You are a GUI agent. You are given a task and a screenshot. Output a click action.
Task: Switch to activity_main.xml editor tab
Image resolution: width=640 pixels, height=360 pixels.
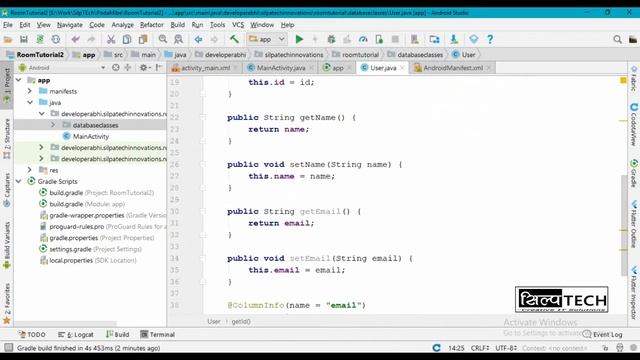point(205,68)
